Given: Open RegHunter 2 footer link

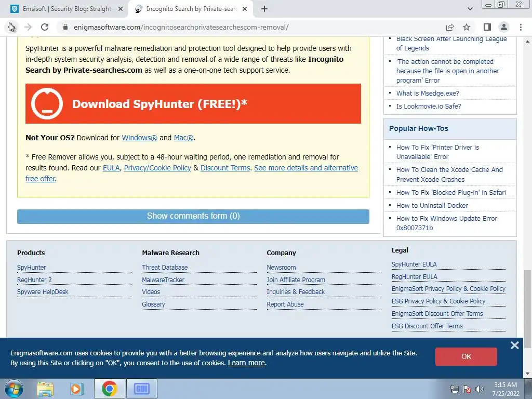Looking at the screenshot, I should (34, 280).
